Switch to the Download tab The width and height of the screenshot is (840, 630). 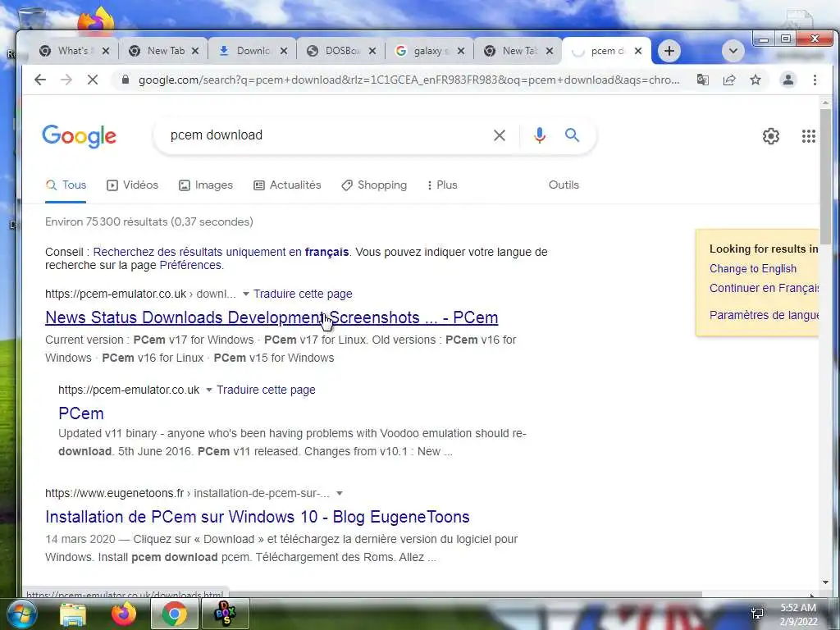[252, 51]
